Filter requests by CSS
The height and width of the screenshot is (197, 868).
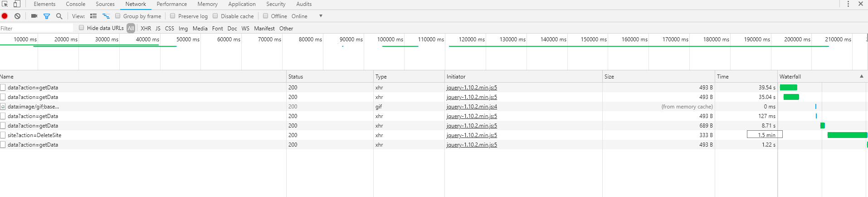(170, 28)
